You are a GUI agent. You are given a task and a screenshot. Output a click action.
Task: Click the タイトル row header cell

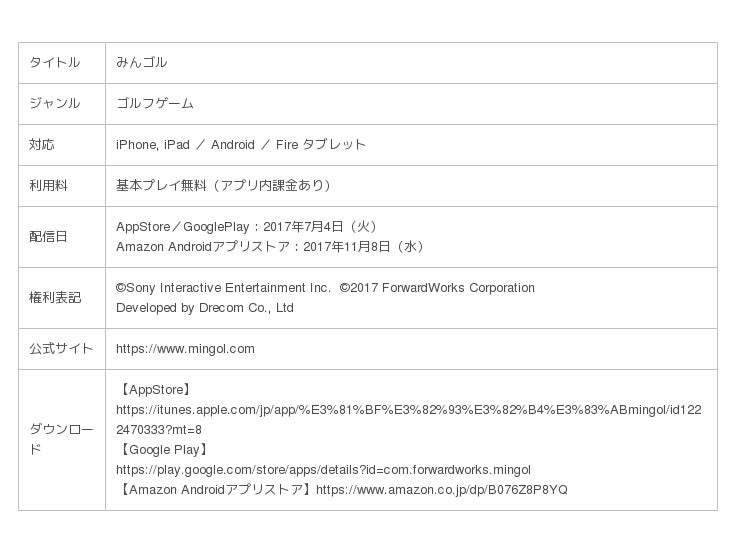pos(54,63)
